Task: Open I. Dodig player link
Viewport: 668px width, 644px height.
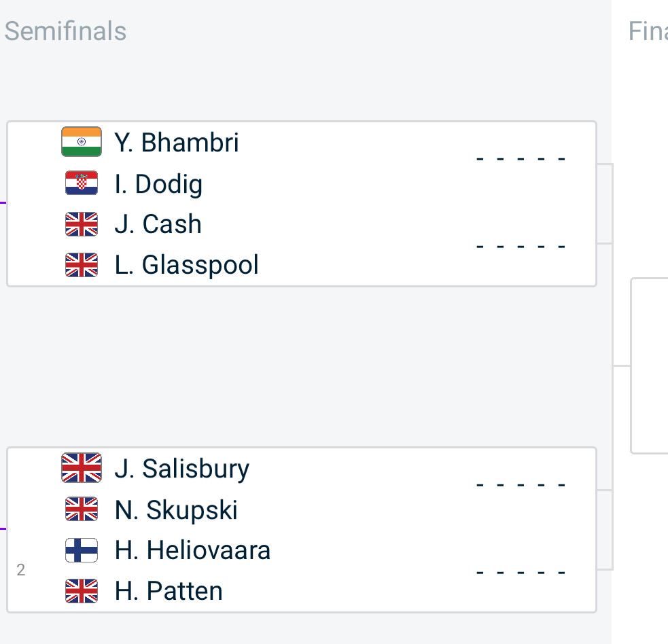Action: pyautogui.click(x=158, y=184)
